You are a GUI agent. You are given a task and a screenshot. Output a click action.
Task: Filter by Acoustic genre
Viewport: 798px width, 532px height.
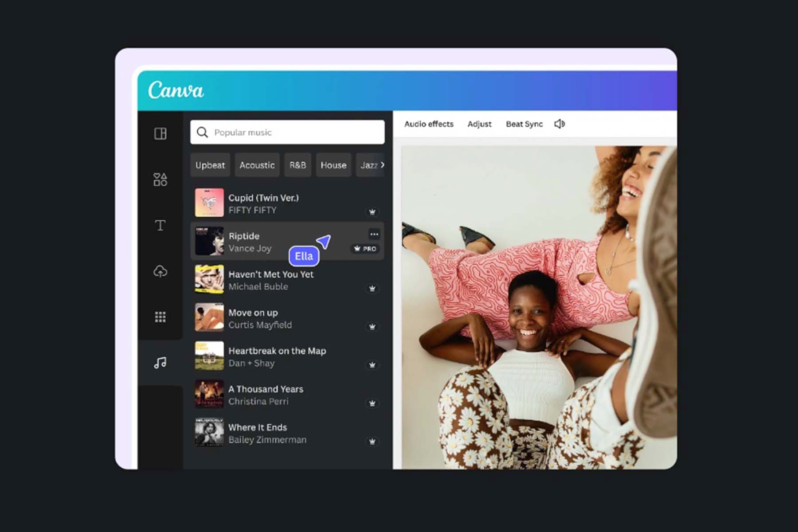(257, 165)
